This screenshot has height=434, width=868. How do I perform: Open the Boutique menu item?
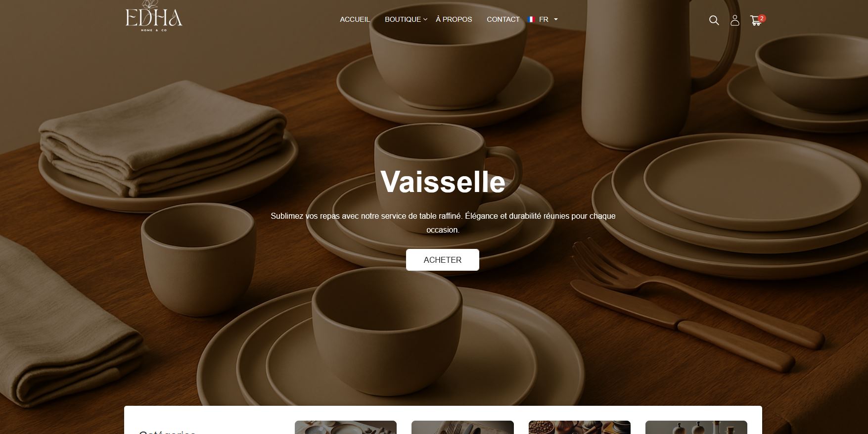[x=403, y=19]
